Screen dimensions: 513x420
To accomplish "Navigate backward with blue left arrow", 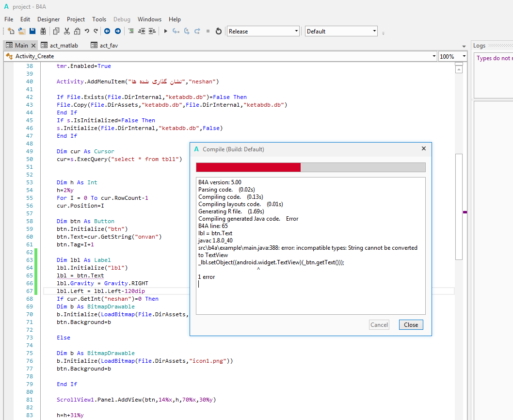I will point(107,31).
